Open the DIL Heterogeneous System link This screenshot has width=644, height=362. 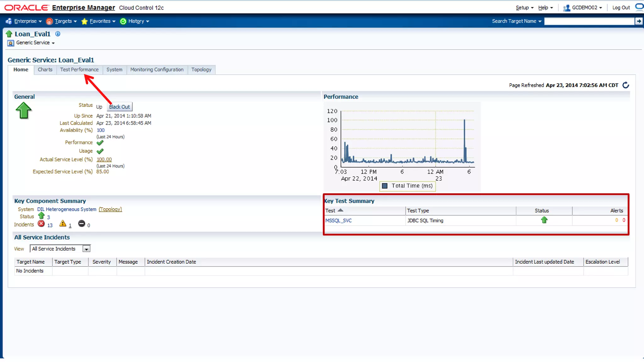(x=67, y=209)
